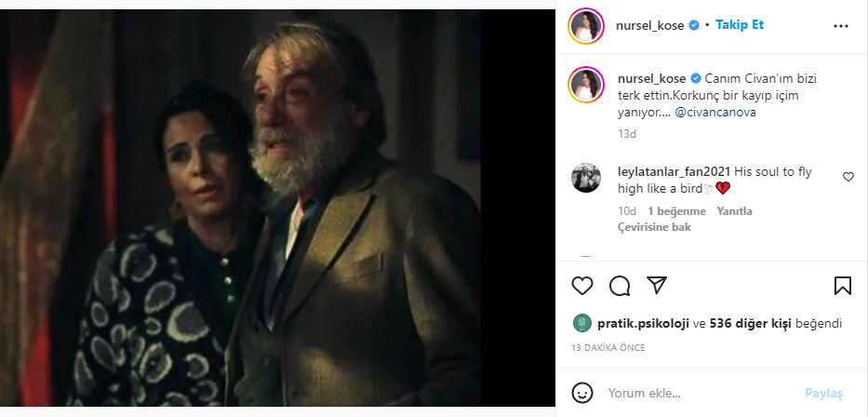This screenshot has width=868, height=417.
Task: Submit comment with Paylaş button
Action: tap(823, 393)
